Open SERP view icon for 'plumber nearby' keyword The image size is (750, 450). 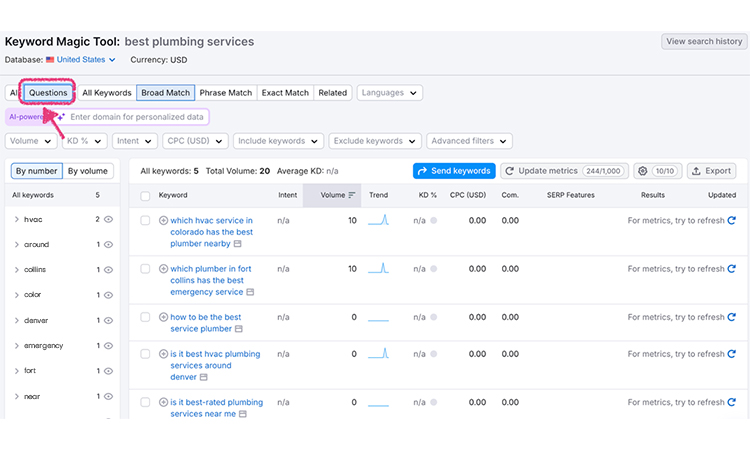pyautogui.click(x=237, y=244)
